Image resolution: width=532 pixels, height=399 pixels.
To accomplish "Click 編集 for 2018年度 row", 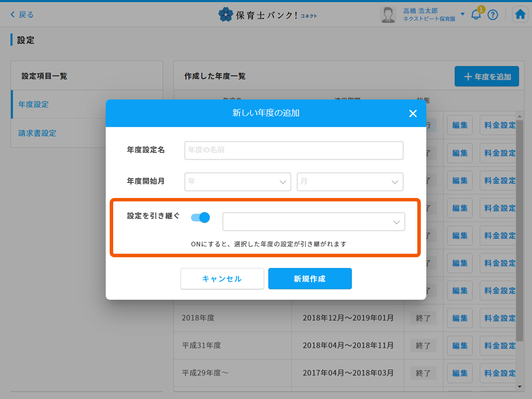I will point(459,318).
